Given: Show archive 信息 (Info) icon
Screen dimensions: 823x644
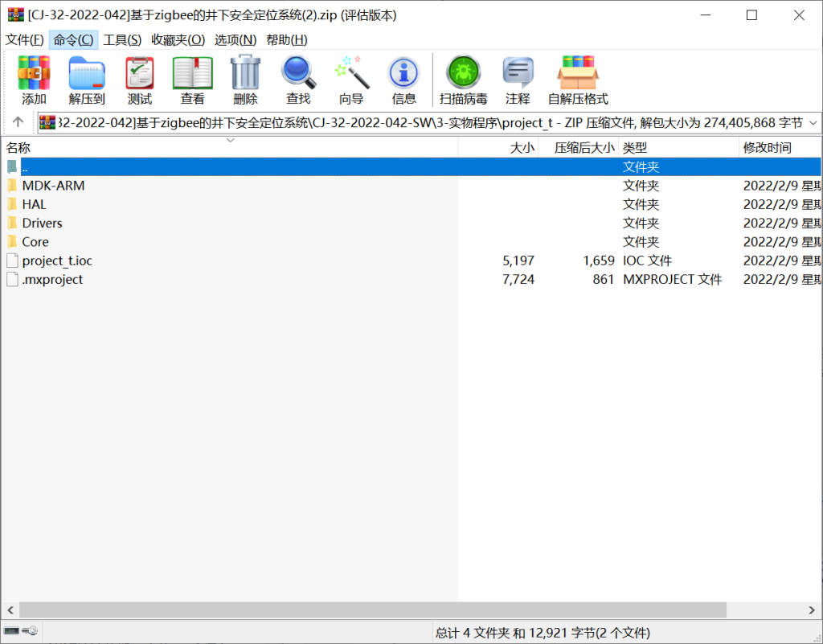Looking at the screenshot, I should click(x=403, y=80).
